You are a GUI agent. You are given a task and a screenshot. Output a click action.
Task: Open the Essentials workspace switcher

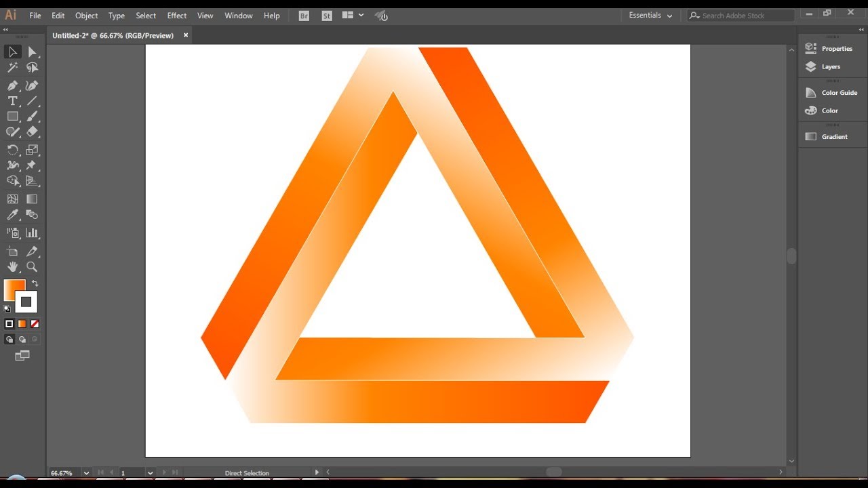pyautogui.click(x=650, y=16)
